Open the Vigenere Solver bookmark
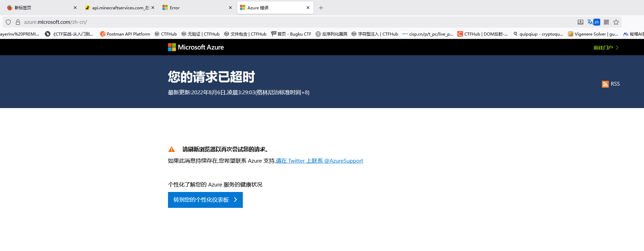 point(593,34)
